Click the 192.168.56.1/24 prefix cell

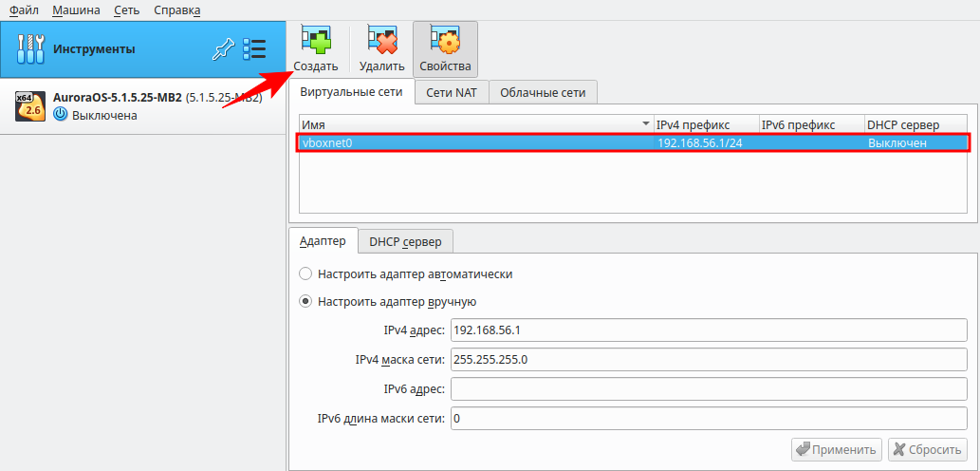pos(706,142)
